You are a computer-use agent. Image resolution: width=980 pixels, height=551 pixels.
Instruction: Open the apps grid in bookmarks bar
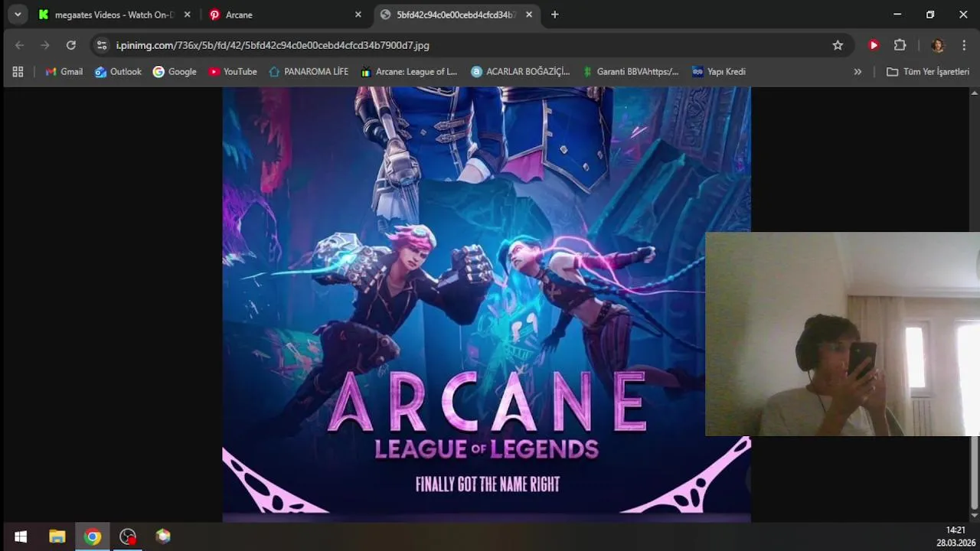18,71
